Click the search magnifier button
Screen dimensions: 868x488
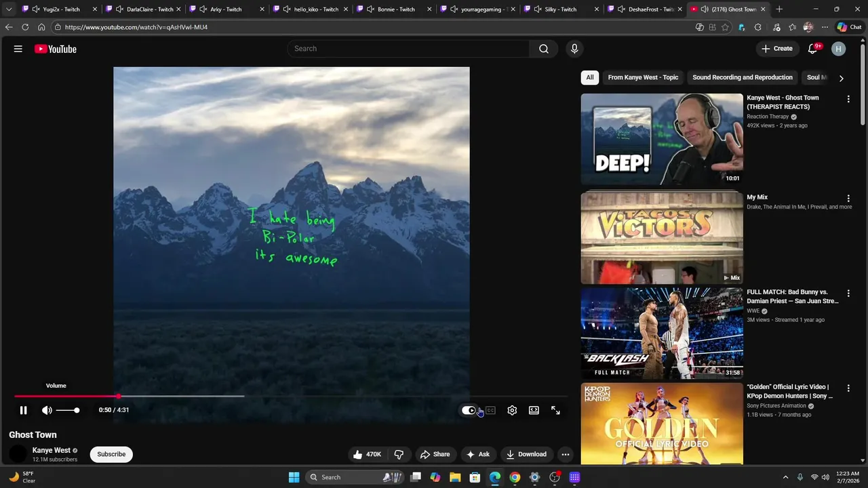[x=544, y=49]
